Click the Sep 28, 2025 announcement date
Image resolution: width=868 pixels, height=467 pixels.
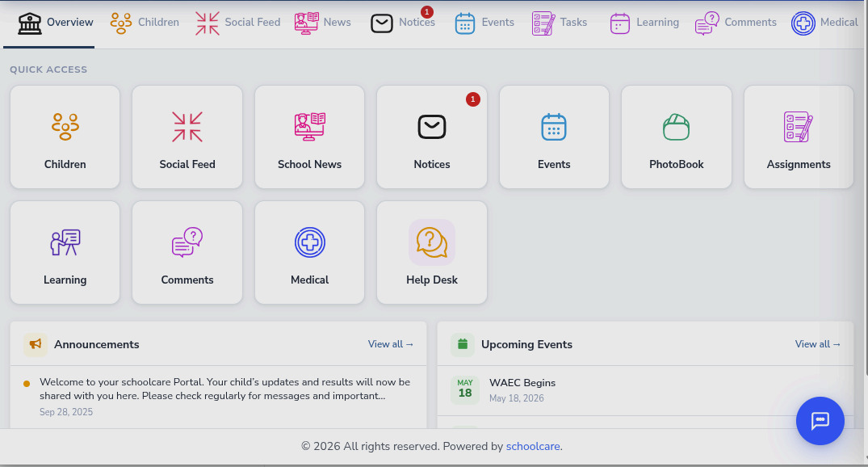[x=66, y=412]
